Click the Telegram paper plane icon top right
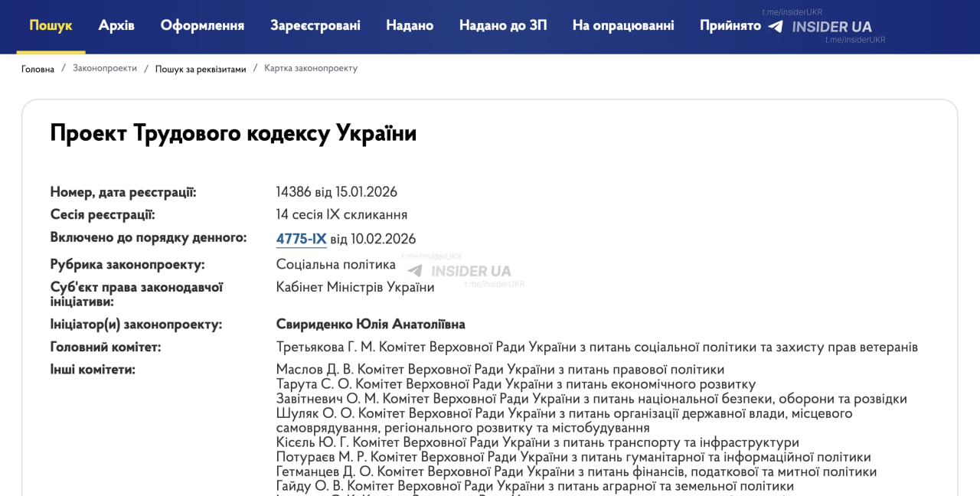The image size is (980, 496). 776,25
